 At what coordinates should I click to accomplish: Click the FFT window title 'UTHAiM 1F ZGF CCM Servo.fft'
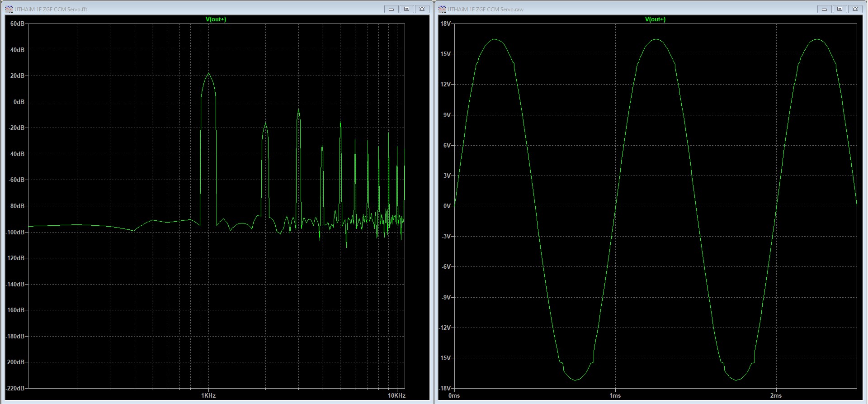click(x=51, y=9)
